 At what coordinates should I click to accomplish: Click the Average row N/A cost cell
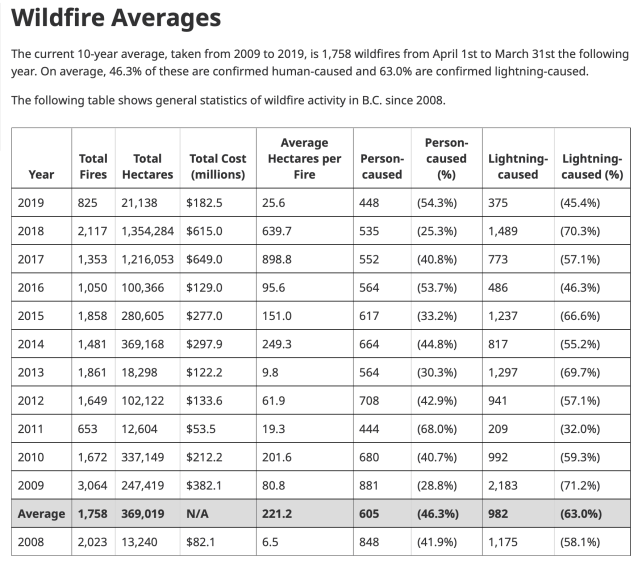tap(198, 515)
